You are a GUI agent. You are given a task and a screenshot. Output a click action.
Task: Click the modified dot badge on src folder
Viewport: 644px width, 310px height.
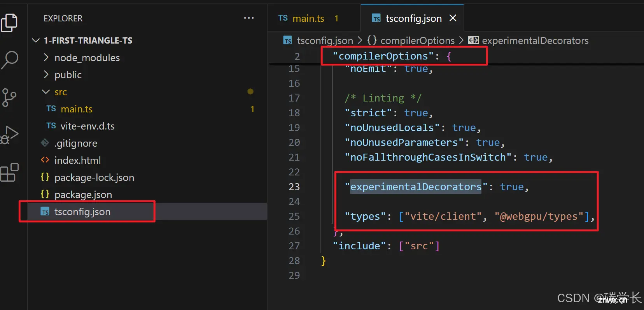tap(250, 91)
